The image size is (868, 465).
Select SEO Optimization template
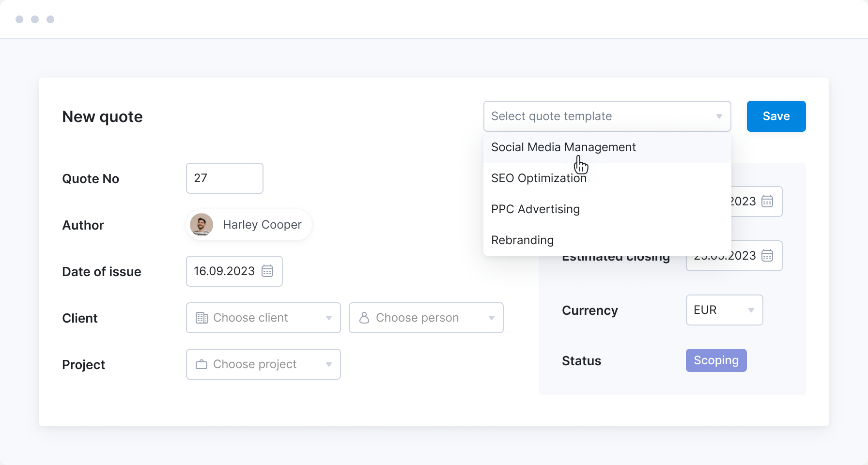pyautogui.click(x=607, y=178)
